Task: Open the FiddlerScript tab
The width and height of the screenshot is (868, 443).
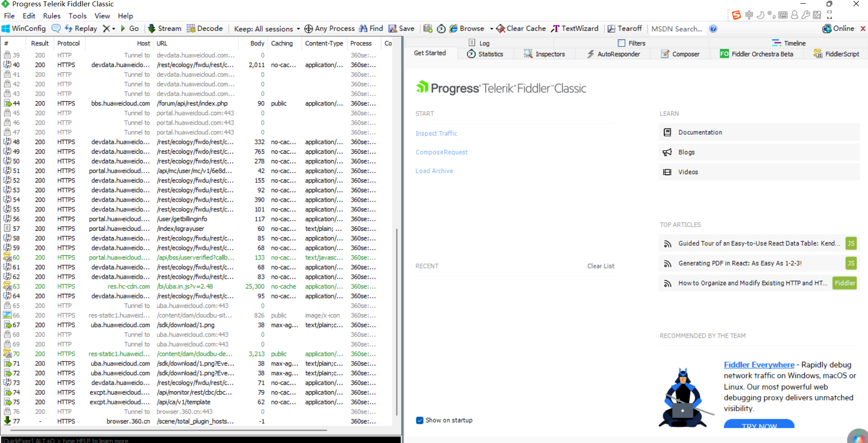Action: click(x=836, y=54)
